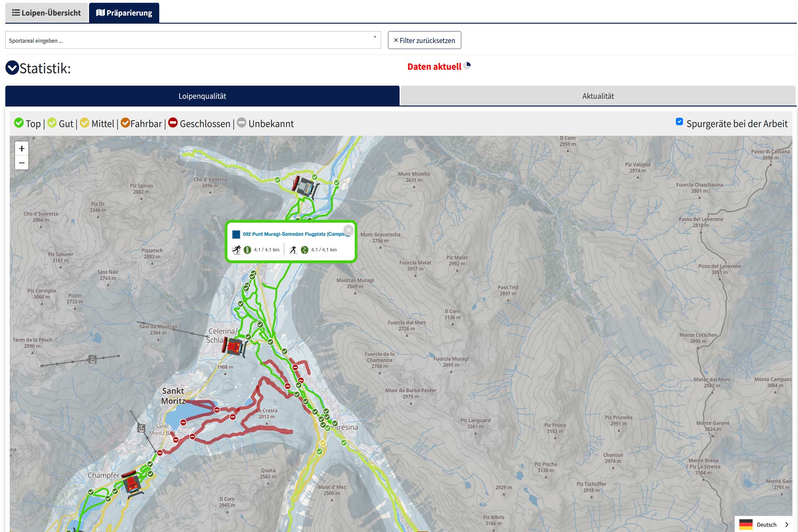The width and height of the screenshot is (798, 532).
Task: Click the snow groomer icon near Samedan
Action: click(x=306, y=187)
